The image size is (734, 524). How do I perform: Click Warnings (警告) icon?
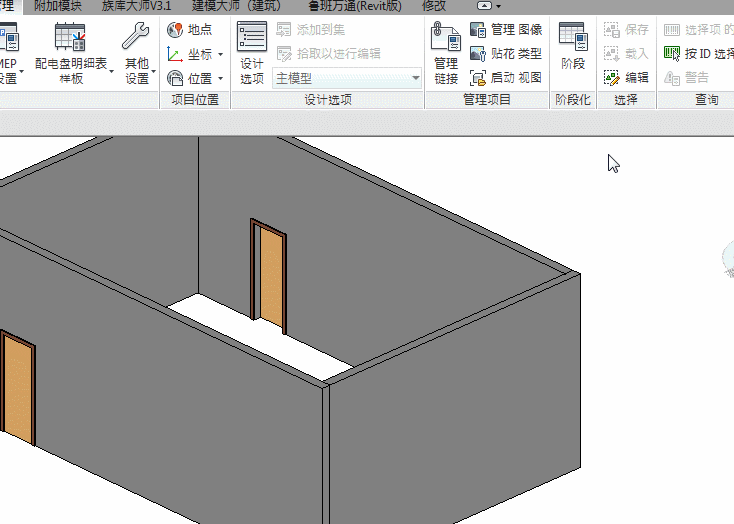coord(672,78)
